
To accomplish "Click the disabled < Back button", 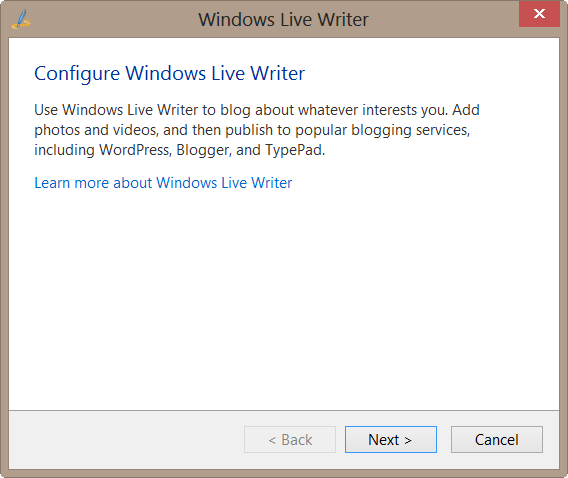I will point(290,439).
